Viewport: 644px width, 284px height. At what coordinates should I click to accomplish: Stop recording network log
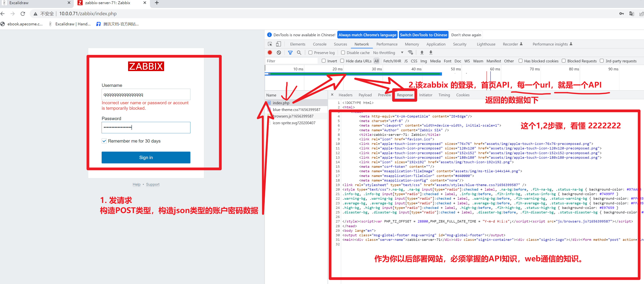pos(270,53)
